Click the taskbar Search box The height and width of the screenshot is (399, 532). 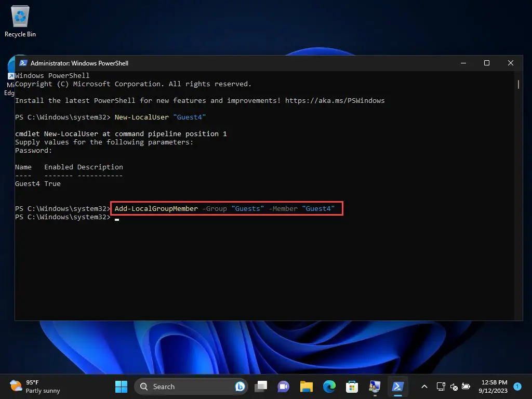pos(191,387)
